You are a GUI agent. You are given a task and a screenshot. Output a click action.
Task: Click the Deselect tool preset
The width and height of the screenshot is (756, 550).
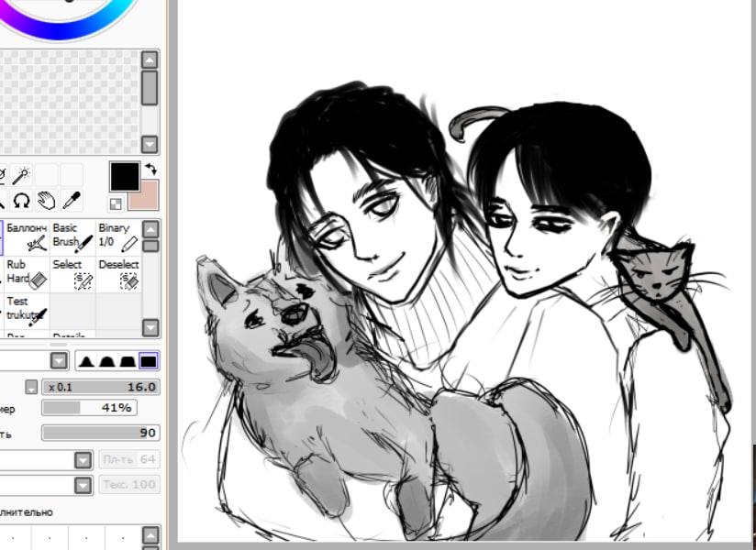tap(119, 275)
